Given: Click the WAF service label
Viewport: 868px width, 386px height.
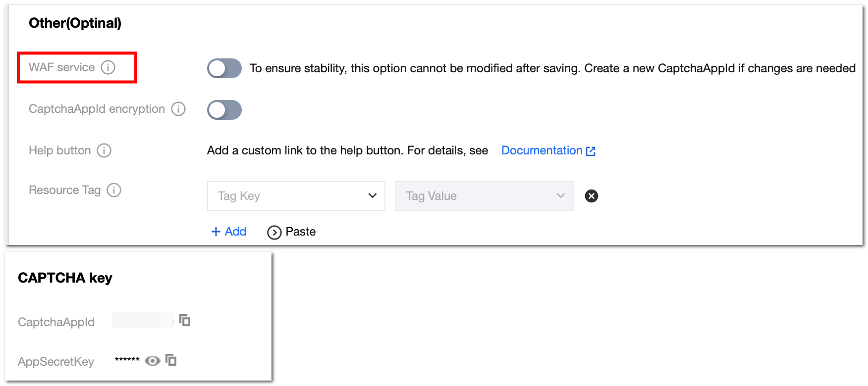Looking at the screenshot, I should [61, 67].
